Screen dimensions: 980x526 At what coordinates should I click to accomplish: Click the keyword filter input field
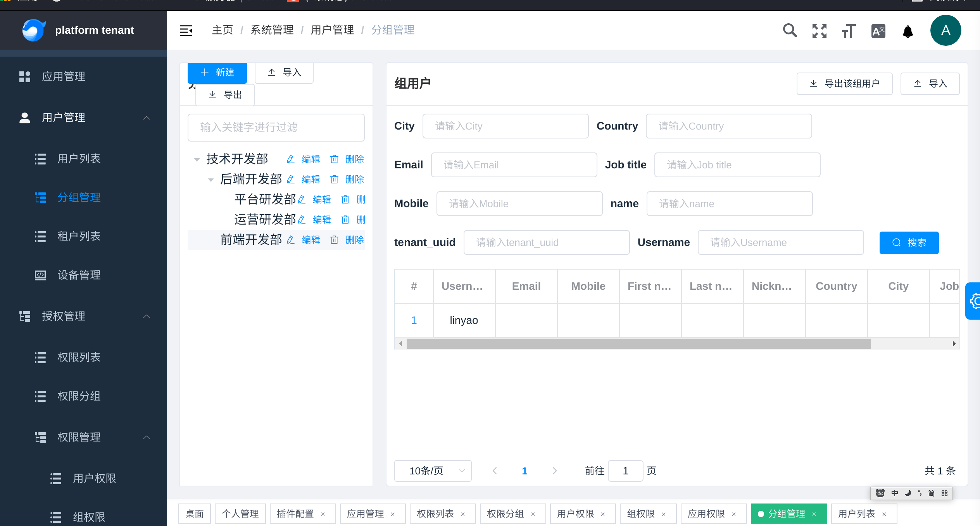(276, 127)
